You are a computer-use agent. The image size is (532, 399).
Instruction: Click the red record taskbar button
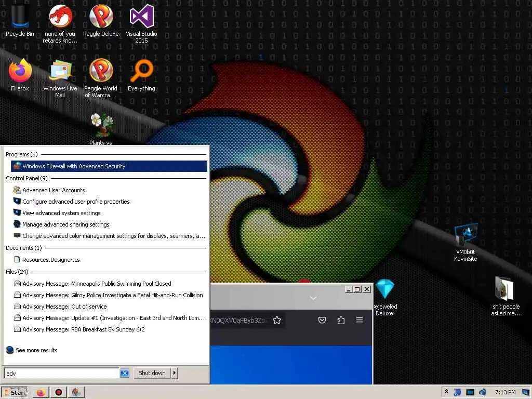pyautogui.click(x=58, y=393)
